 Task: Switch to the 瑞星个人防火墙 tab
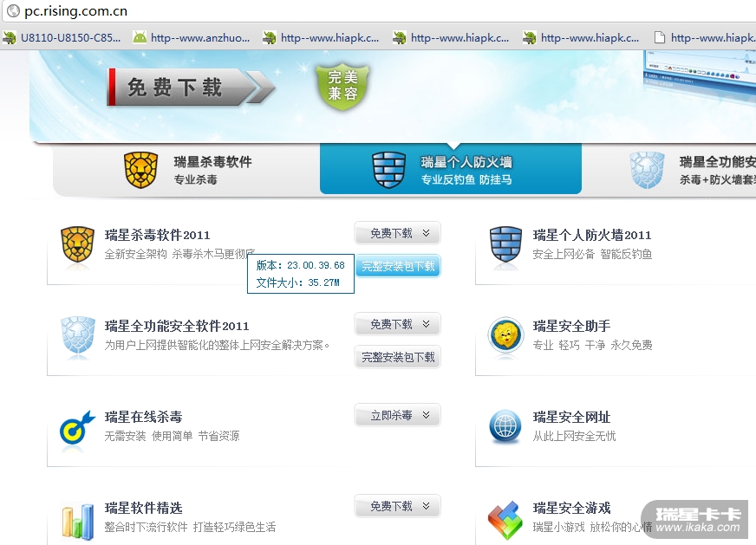point(451,170)
